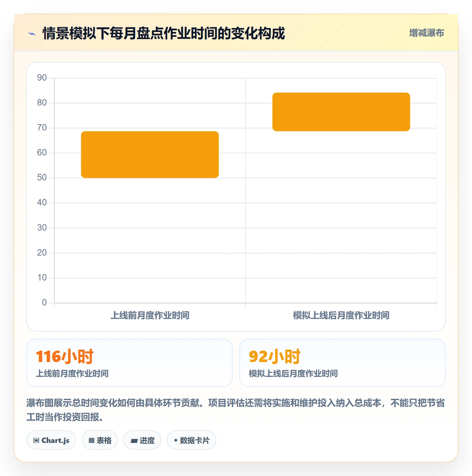Screen dimensions: 472x476
Task: Click the 进度 tag chip
Action: click(x=142, y=440)
